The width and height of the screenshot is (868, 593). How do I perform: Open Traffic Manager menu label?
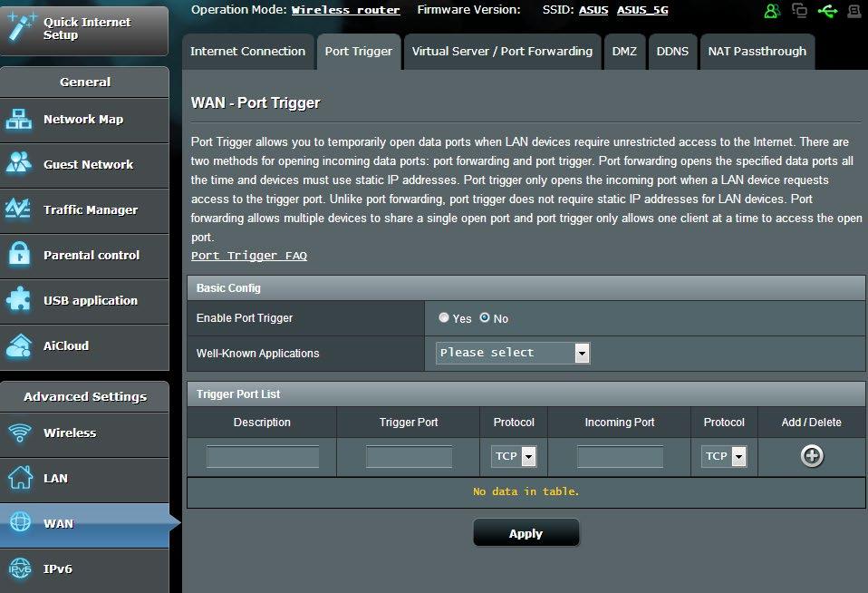[91, 210]
